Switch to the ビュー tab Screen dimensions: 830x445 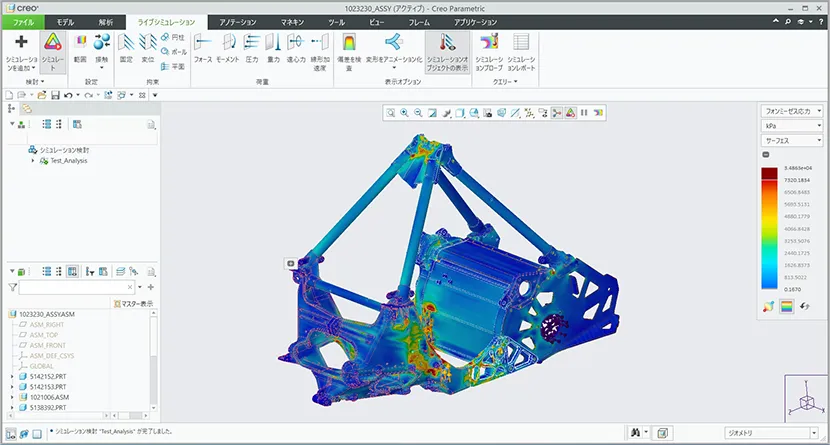(376, 22)
